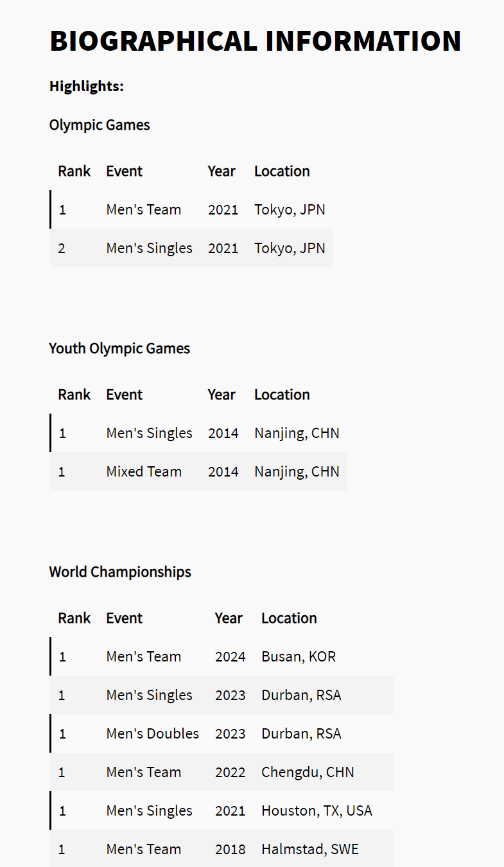
Task: Click Year header in World Championships table
Action: pos(229,618)
